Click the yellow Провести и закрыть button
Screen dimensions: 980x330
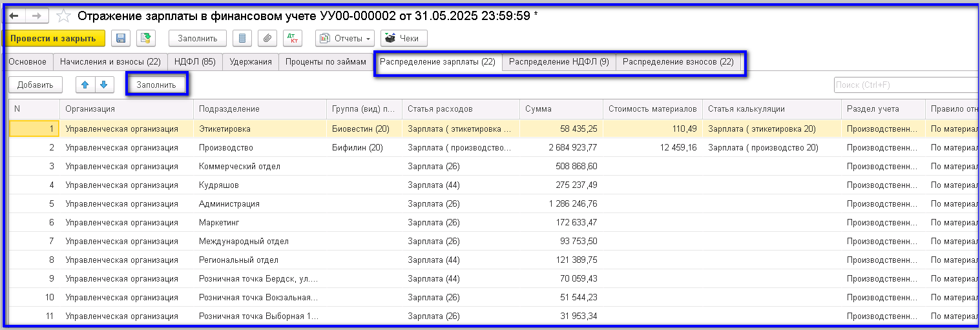(53, 39)
